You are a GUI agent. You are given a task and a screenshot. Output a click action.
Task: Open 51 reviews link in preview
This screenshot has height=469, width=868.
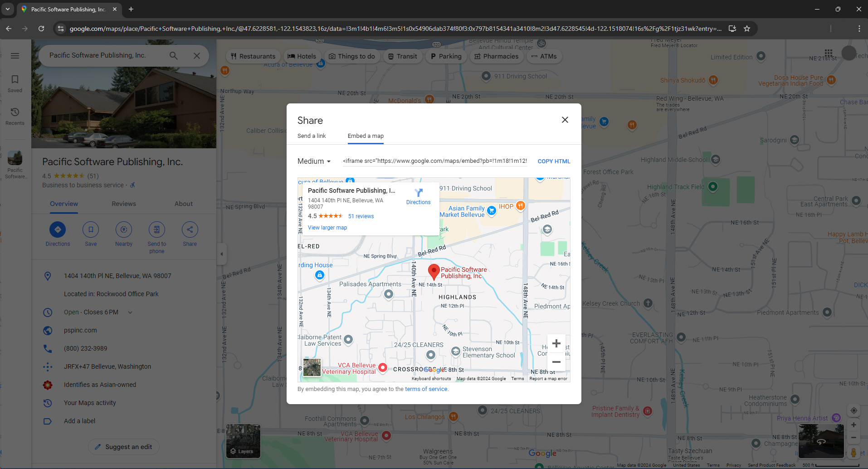[361, 216]
